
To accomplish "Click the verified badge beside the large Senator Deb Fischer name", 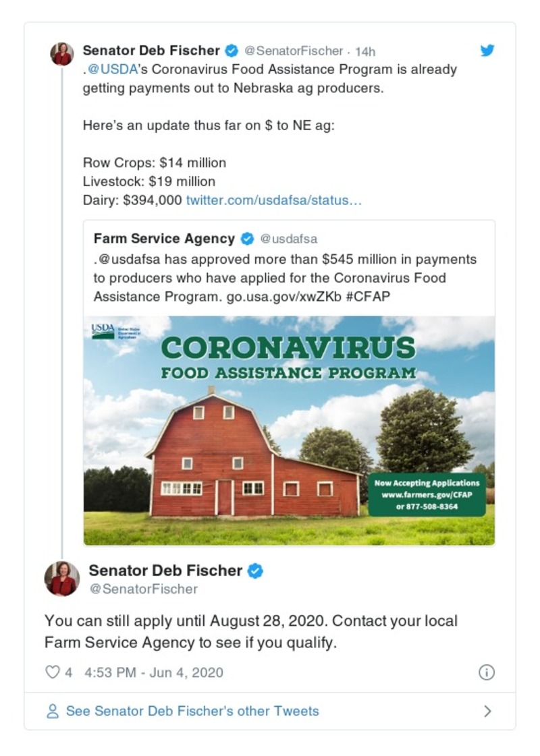I will point(255,571).
